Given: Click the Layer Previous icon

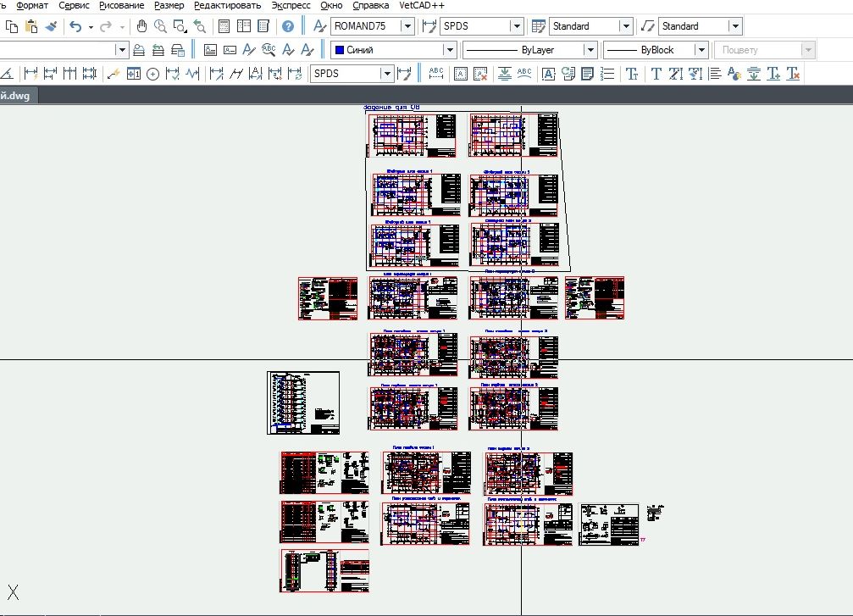Looking at the screenshot, I should (158, 50).
